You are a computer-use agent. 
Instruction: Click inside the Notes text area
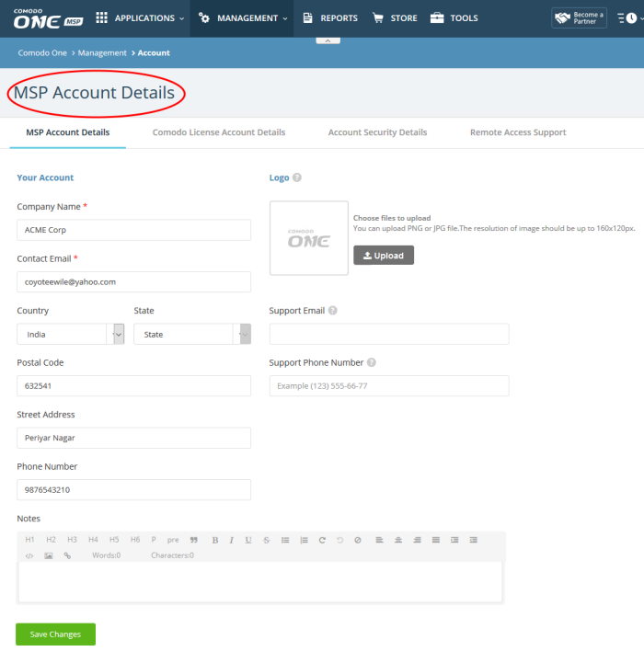click(x=260, y=582)
